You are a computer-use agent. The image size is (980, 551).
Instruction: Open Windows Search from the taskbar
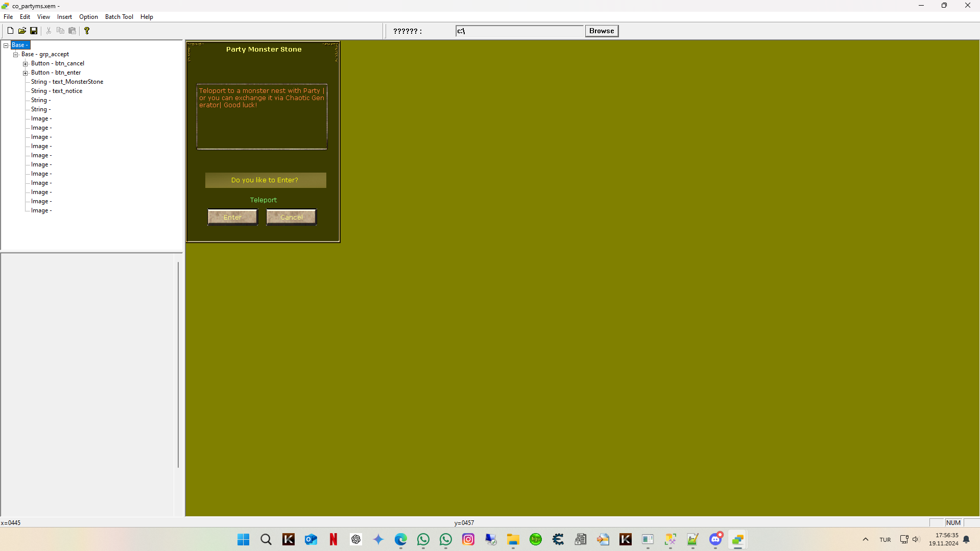[x=266, y=539]
